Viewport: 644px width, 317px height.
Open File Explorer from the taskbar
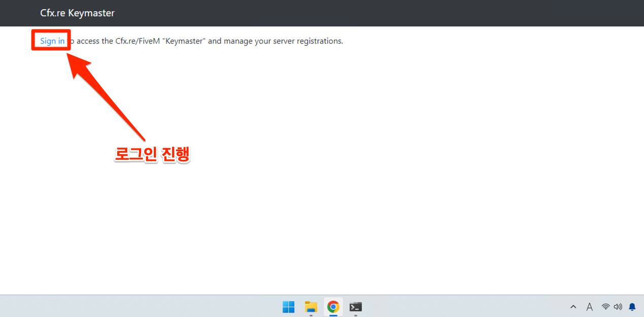311,307
